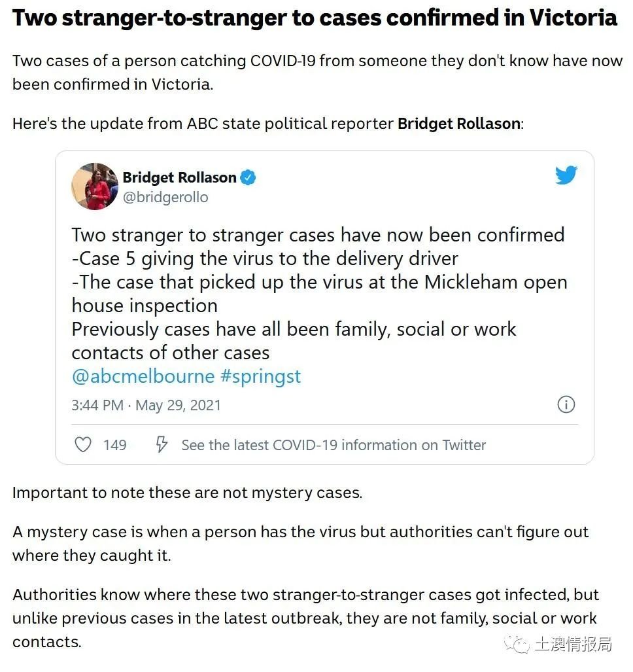Open the tweet info circle icon
633x672 pixels.
[x=566, y=404]
